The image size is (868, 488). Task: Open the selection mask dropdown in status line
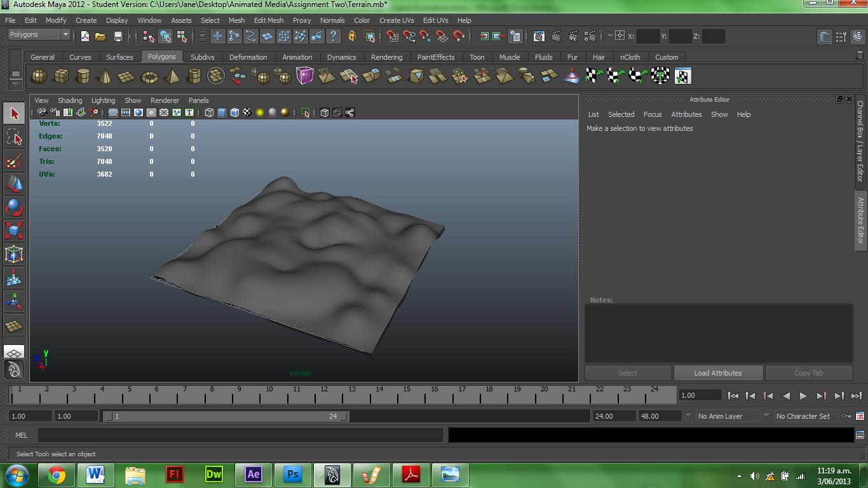coord(202,36)
